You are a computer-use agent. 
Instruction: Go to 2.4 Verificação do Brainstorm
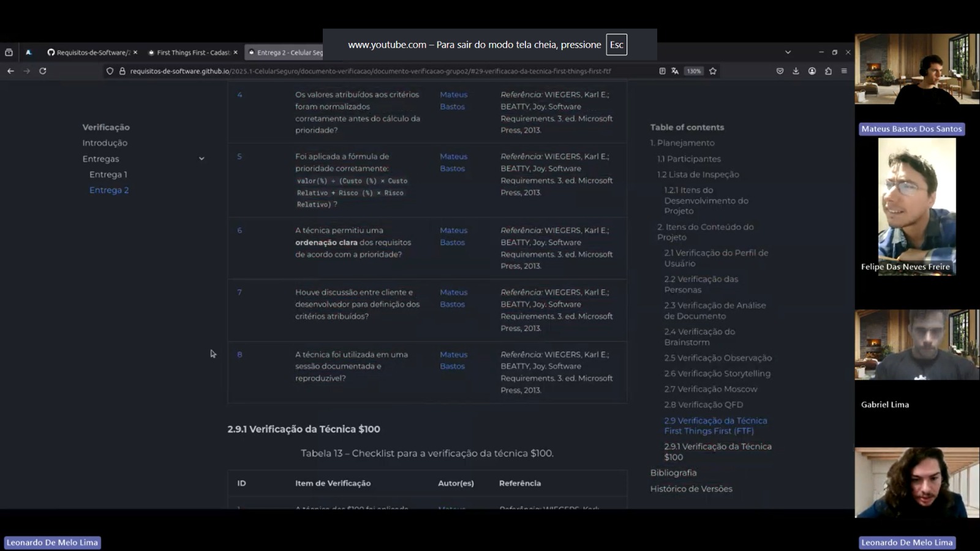coord(699,337)
